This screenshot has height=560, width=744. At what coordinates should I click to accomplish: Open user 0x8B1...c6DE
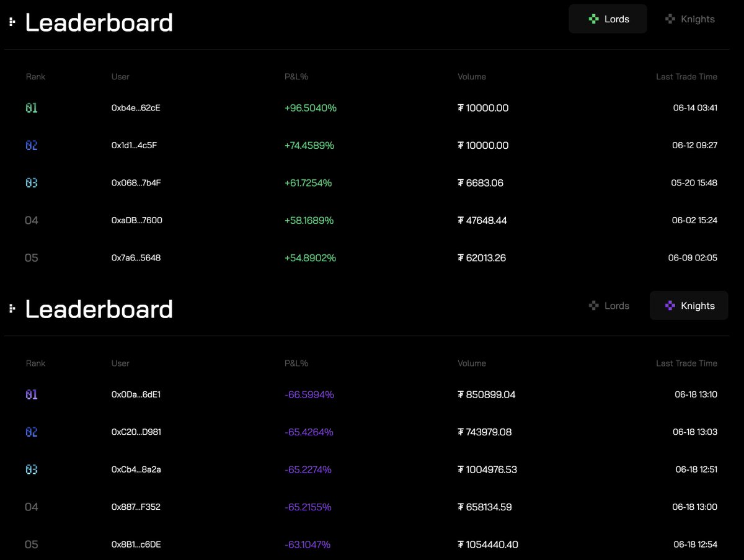point(136,544)
